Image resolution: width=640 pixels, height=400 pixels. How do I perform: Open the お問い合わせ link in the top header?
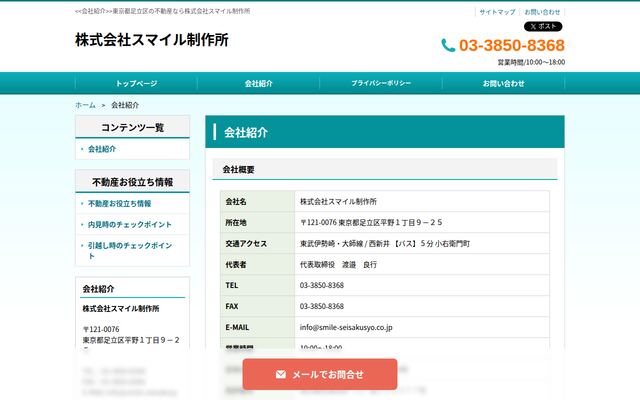542,12
